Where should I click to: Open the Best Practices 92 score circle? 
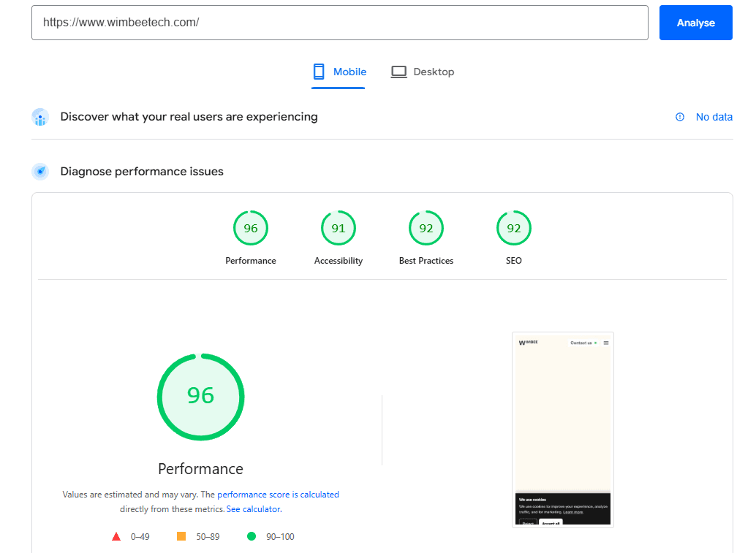(x=426, y=227)
